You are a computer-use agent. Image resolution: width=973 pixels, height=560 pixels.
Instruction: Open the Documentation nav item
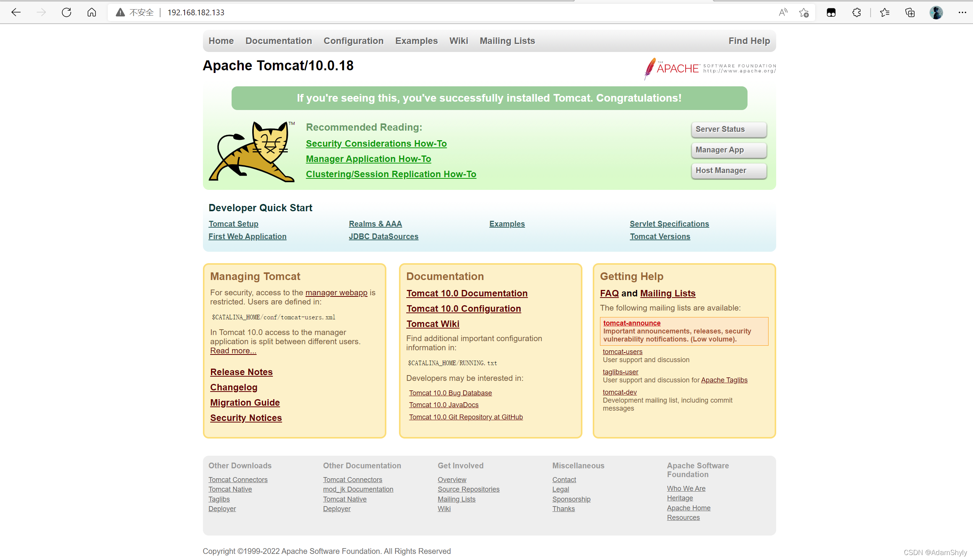[x=279, y=41]
